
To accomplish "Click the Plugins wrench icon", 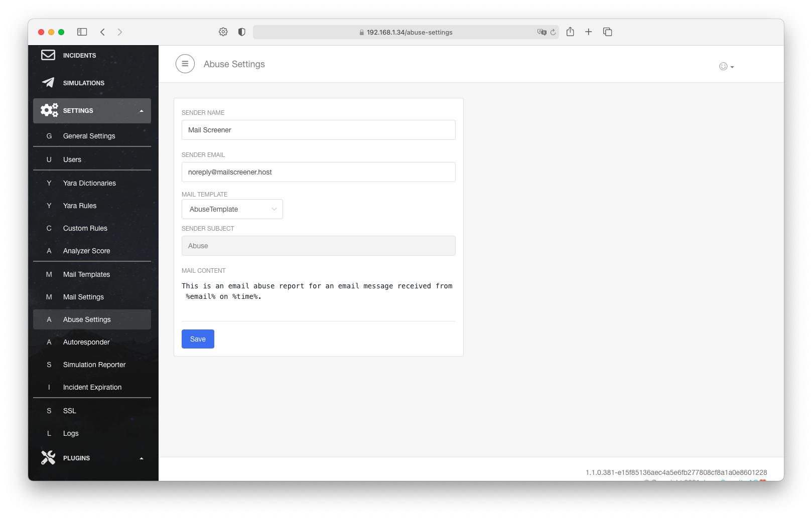I will click(48, 458).
